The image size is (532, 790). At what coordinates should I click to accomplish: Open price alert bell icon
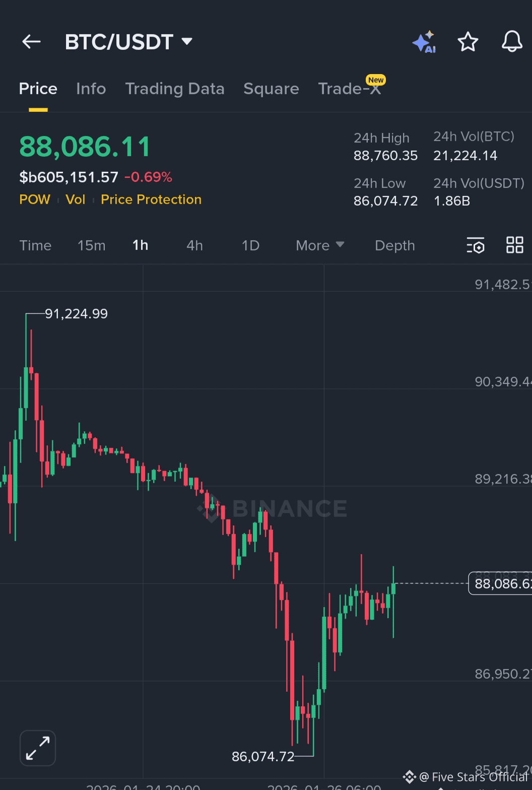pyautogui.click(x=511, y=42)
